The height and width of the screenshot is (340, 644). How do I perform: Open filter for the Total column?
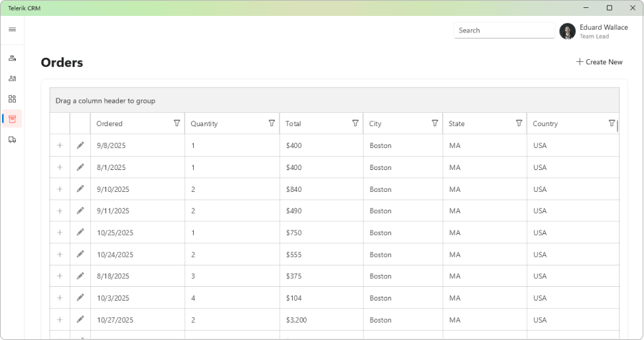coord(355,124)
